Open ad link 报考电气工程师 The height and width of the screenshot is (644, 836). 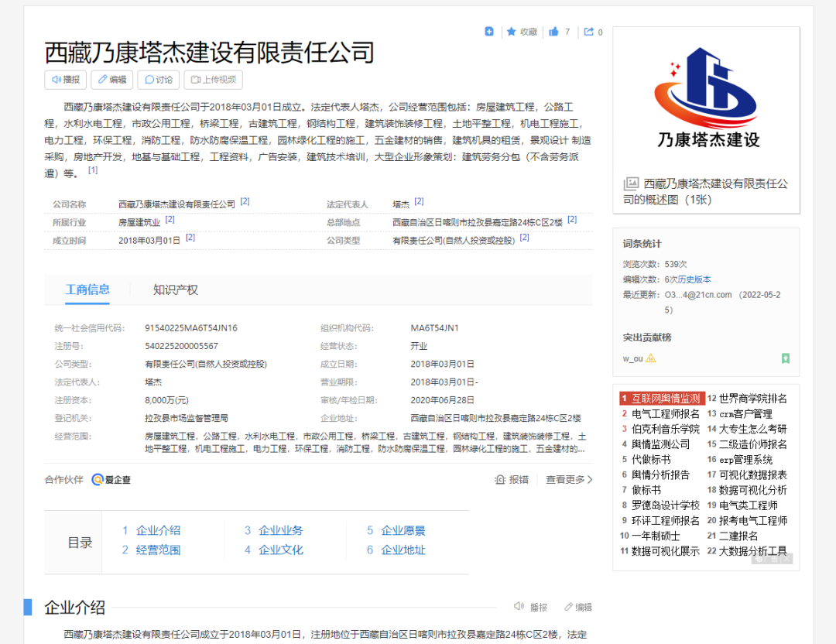tap(753, 521)
